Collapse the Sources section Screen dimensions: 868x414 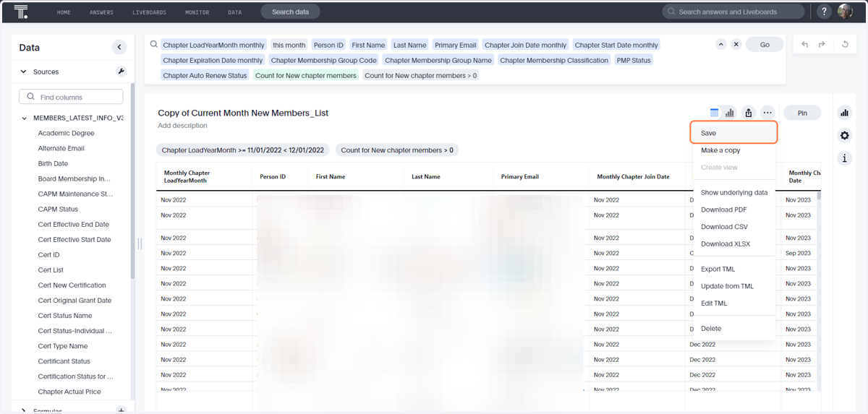click(23, 72)
